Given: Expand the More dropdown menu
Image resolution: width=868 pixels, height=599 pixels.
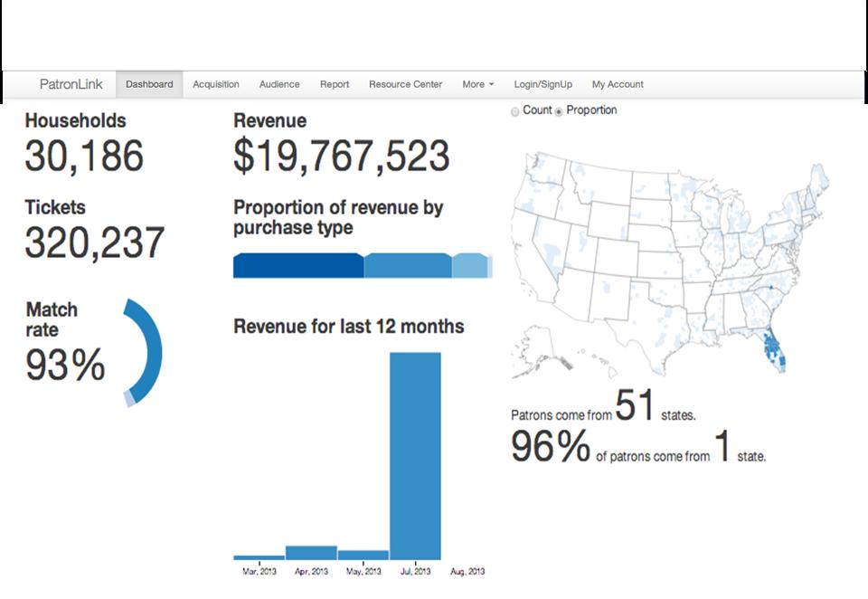Looking at the screenshot, I should (477, 84).
